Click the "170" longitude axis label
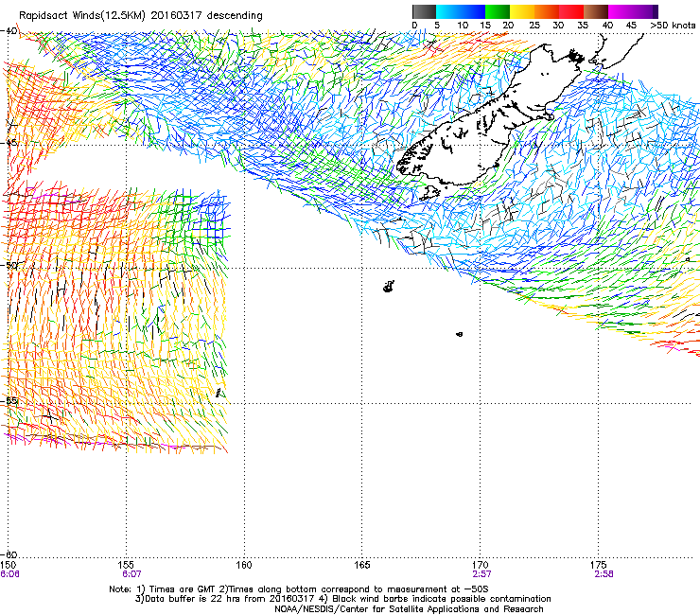 (480, 566)
